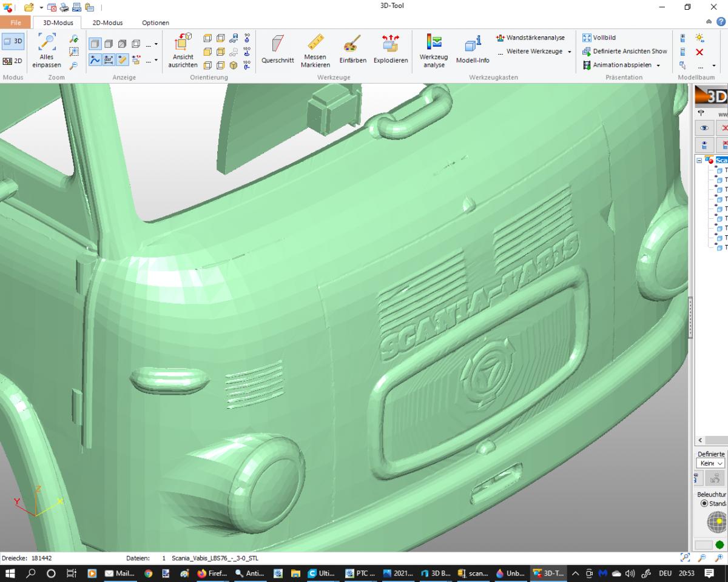728x582 pixels.
Task: Open Firefox from the taskbar
Action: click(211, 573)
